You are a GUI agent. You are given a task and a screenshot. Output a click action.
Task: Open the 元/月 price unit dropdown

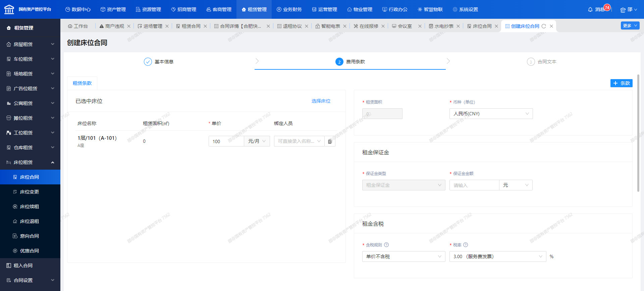pyautogui.click(x=257, y=141)
